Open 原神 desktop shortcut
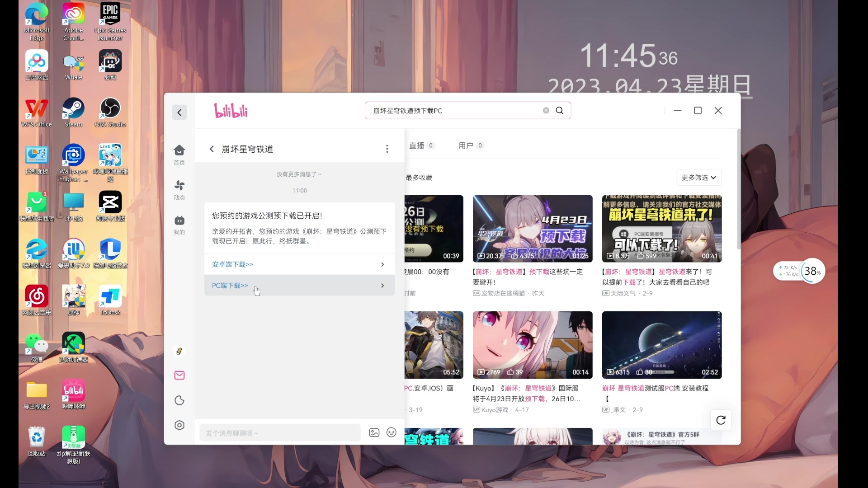This screenshot has width=868, height=488. tap(74, 300)
